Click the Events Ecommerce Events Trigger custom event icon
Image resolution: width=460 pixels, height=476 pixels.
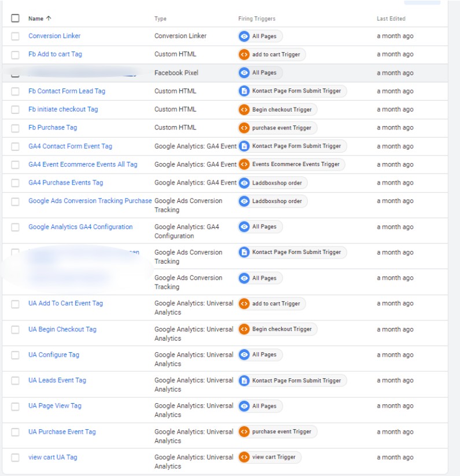(x=244, y=164)
